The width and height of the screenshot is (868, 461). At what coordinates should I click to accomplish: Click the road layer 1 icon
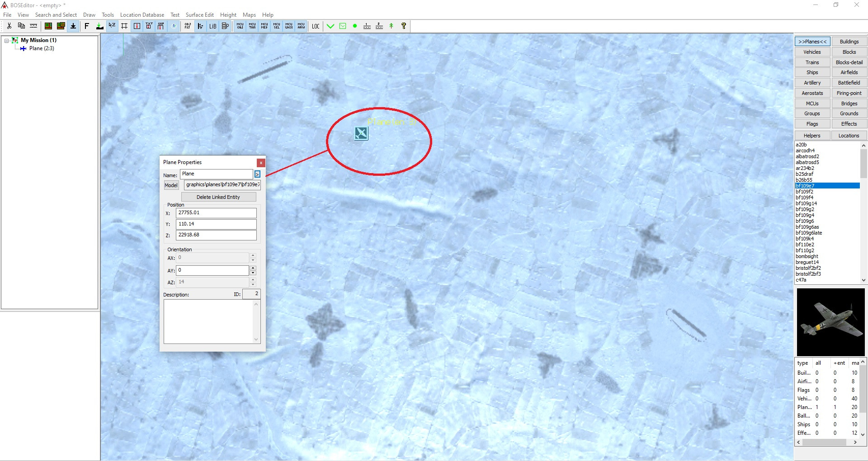[x=367, y=26]
